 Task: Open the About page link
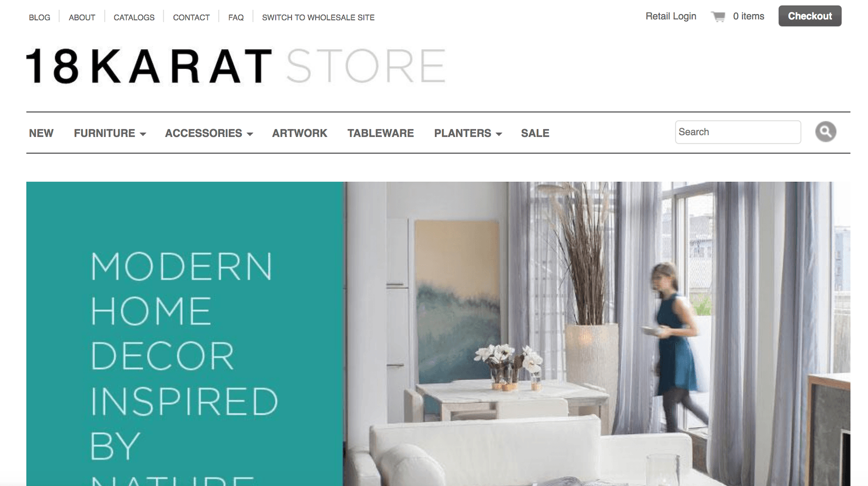pyautogui.click(x=82, y=18)
